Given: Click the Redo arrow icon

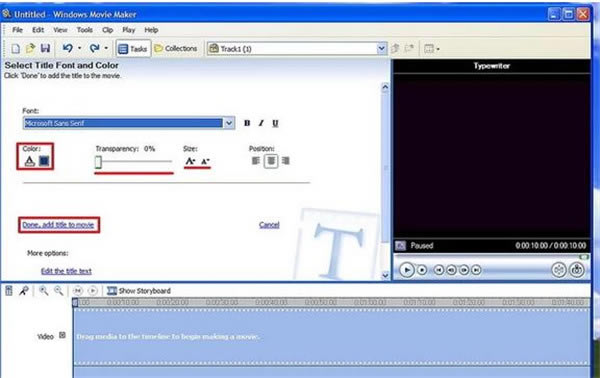Looking at the screenshot, I should pyautogui.click(x=94, y=48).
